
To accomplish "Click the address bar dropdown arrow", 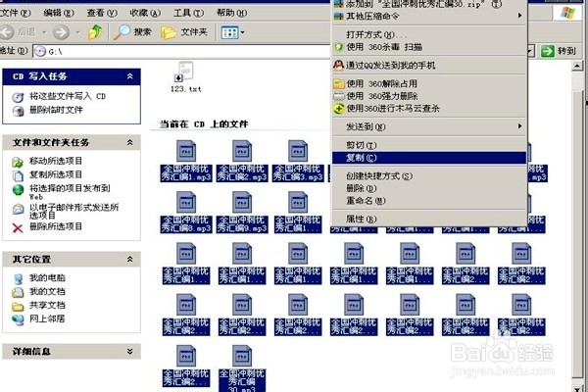I will point(530,51).
